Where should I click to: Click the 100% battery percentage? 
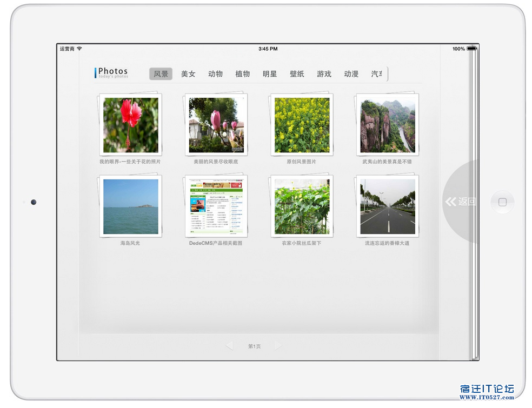point(458,49)
